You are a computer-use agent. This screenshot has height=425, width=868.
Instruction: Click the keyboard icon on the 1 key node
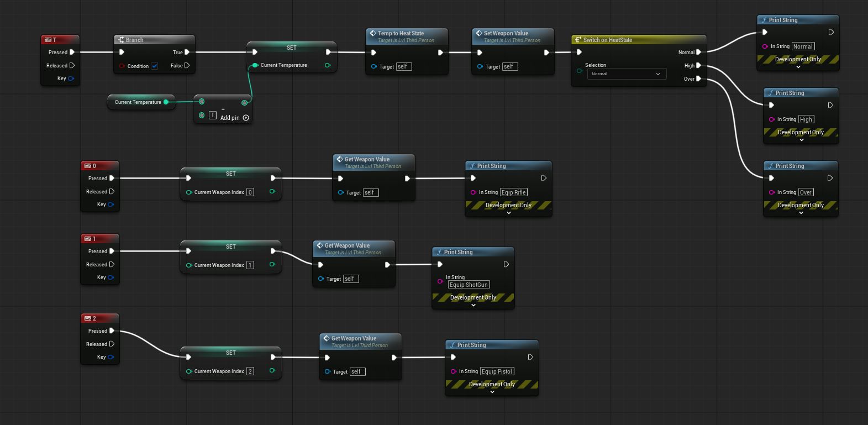(88, 239)
